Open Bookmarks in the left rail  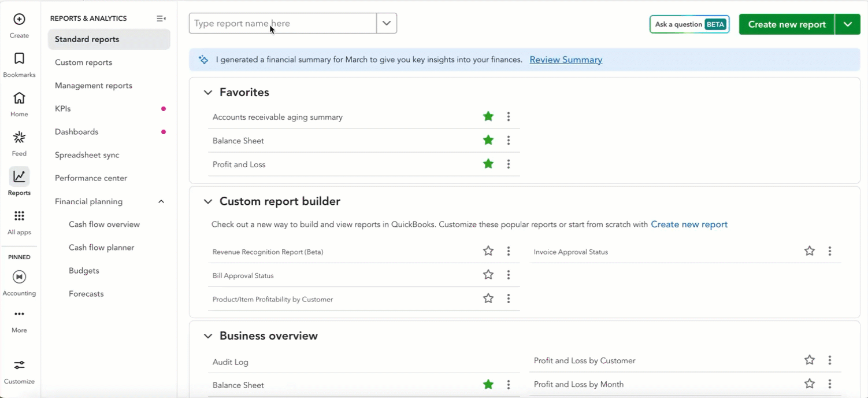(19, 59)
